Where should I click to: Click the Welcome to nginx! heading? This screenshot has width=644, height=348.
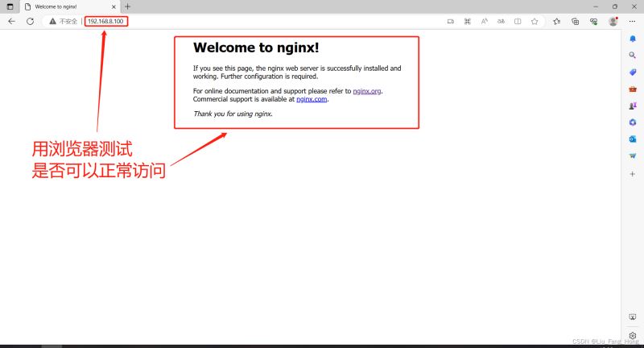tap(256, 48)
